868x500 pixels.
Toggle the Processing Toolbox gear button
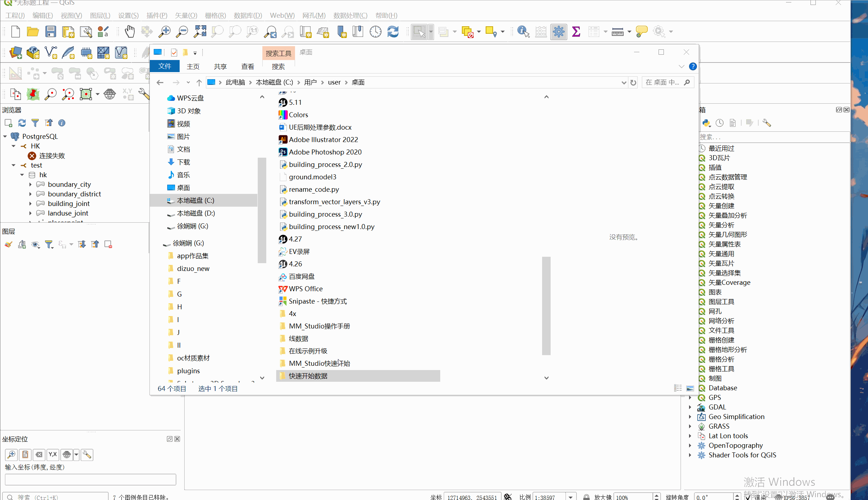(x=558, y=32)
